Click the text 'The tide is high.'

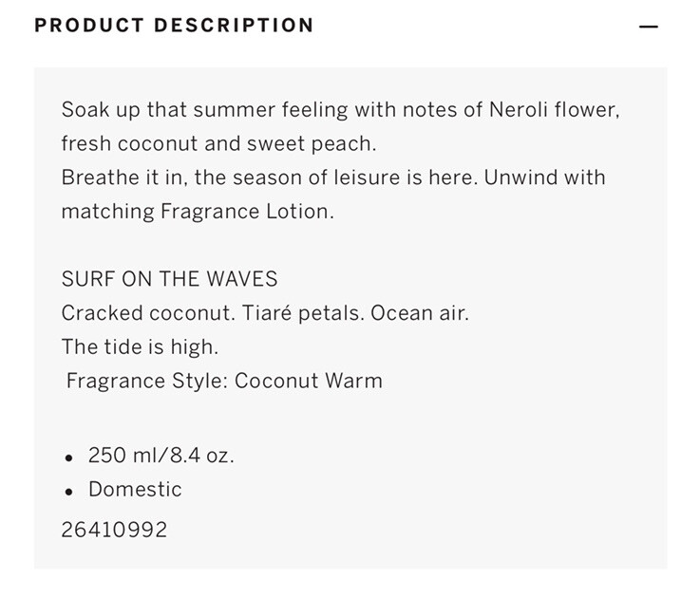[x=141, y=347]
